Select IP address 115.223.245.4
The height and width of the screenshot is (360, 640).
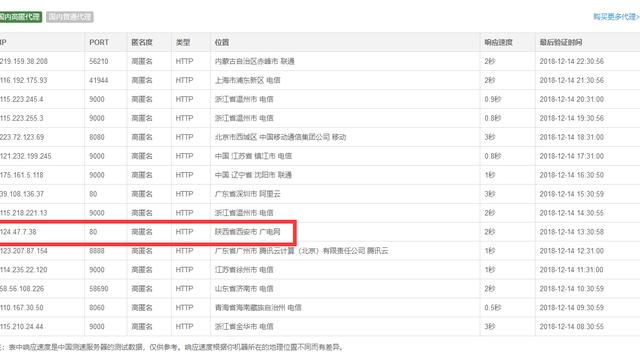(22, 99)
